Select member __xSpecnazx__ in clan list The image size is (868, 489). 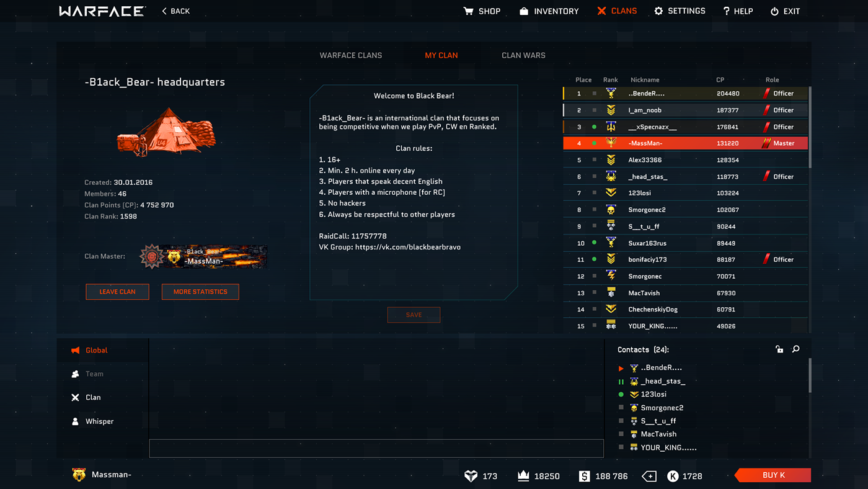point(686,127)
